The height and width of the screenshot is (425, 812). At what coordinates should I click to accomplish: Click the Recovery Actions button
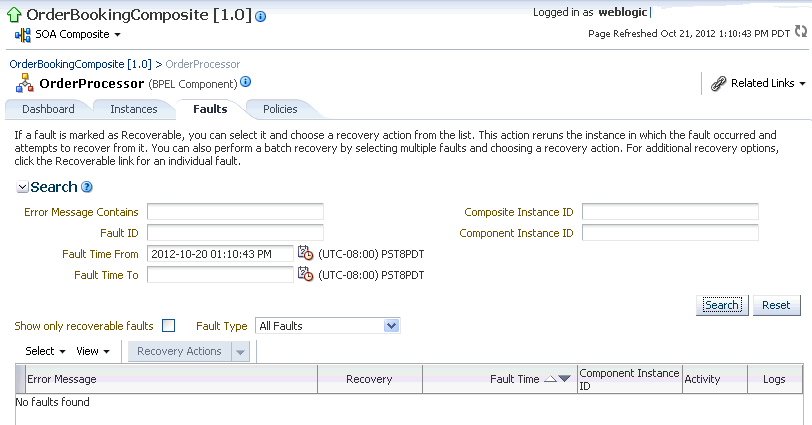tap(179, 351)
